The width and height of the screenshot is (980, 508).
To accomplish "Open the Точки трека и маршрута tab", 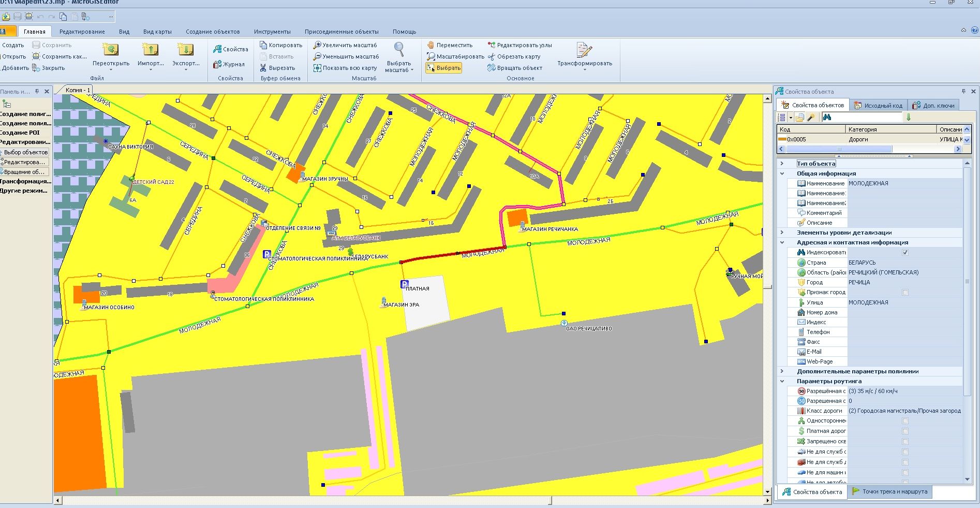I will pyautogui.click(x=889, y=491).
